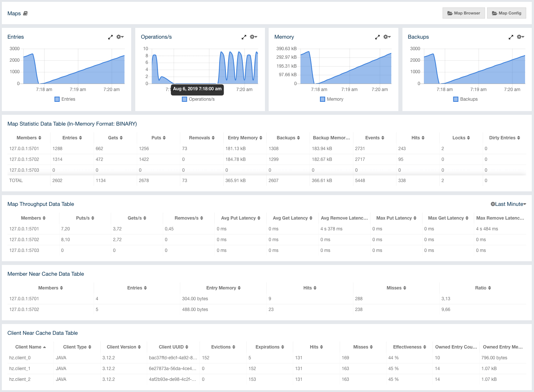Sort statistics table by Removals

(202, 138)
